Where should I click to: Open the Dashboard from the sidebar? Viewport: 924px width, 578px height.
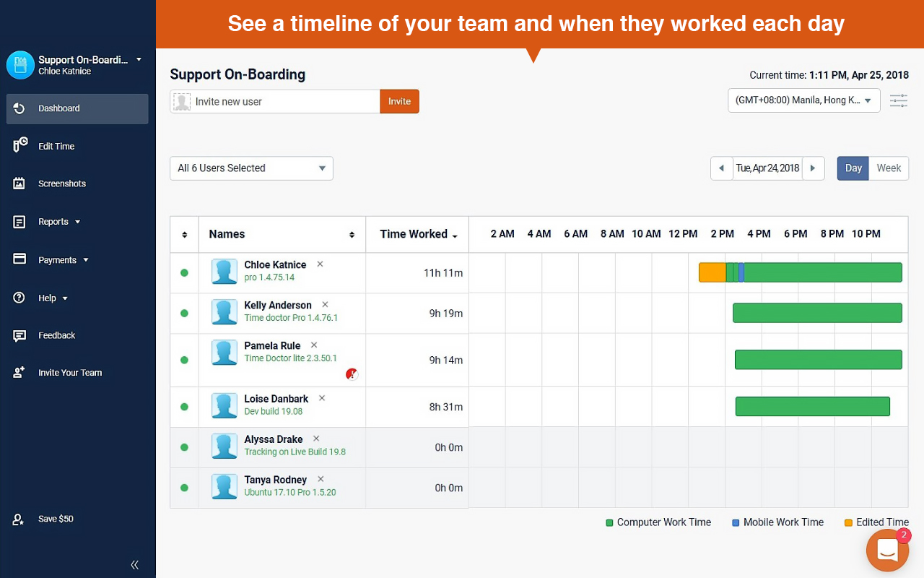pos(58,108)
